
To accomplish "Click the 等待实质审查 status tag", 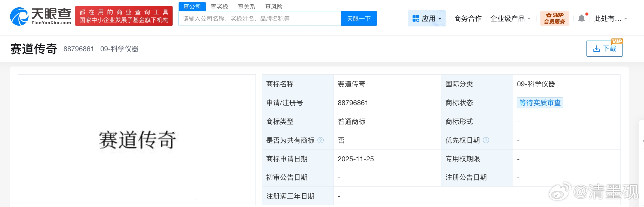I will click(540, 103).
